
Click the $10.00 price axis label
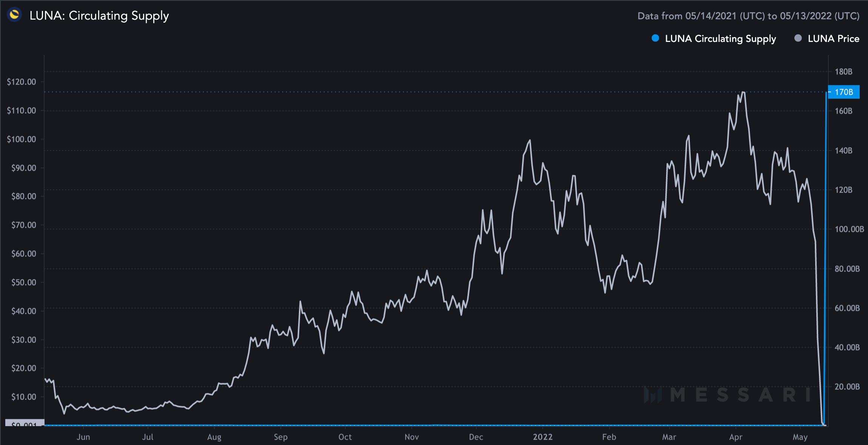[x=23, y=397]
